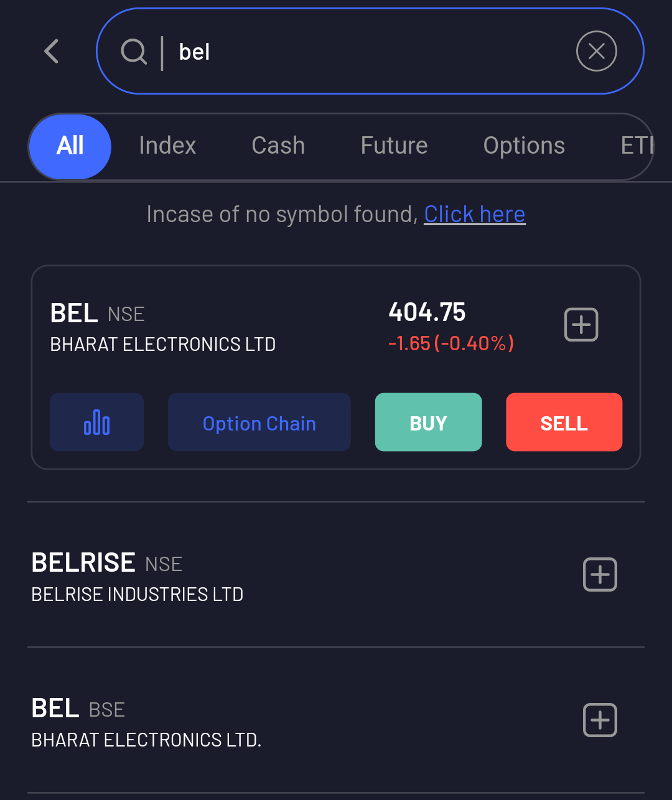Tap the search magnifier icon
This screenshot has width=672, height=800.
133,52
